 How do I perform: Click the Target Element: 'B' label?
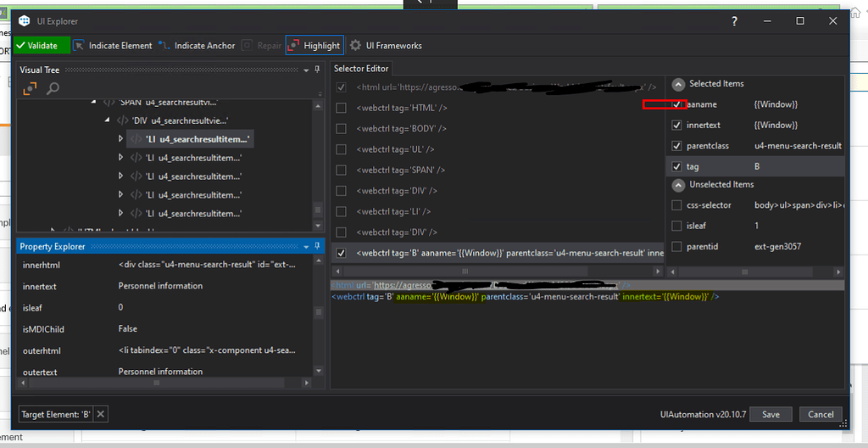[56, 414]
